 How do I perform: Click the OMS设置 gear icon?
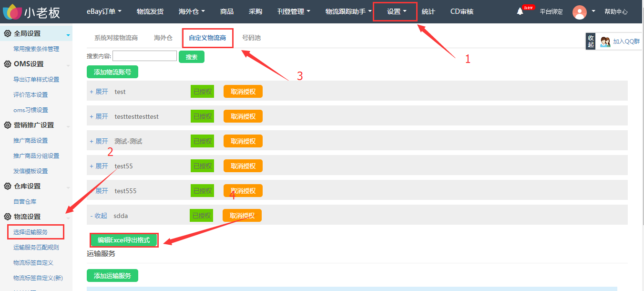[8, 64]
